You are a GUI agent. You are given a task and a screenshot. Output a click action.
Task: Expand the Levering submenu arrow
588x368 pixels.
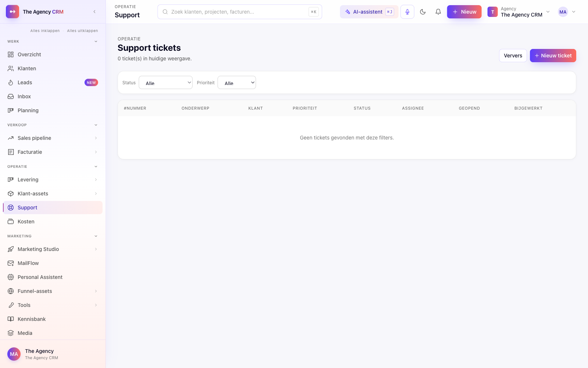(x=96, y=180)
